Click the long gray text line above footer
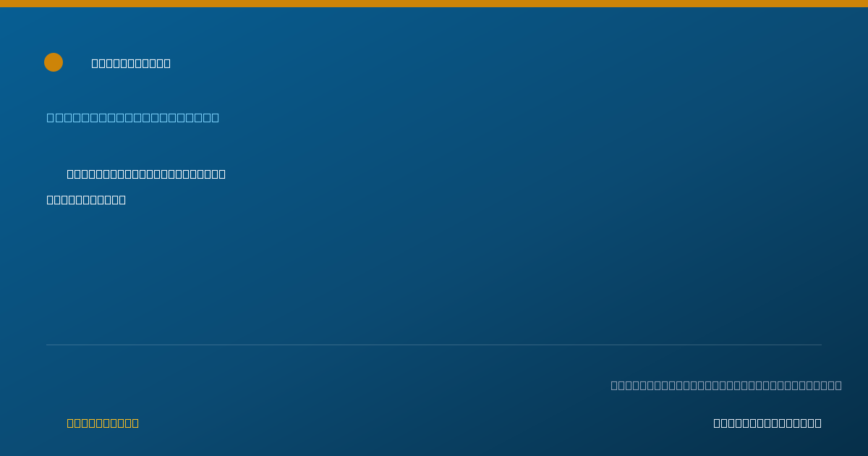The height and width of the screenshot is (456, 868). pos(726,385)
